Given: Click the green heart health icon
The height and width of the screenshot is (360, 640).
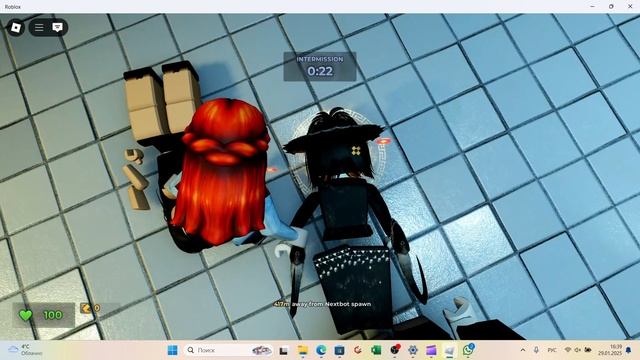Looking at the screenshot, I should (x=25, y=315).
